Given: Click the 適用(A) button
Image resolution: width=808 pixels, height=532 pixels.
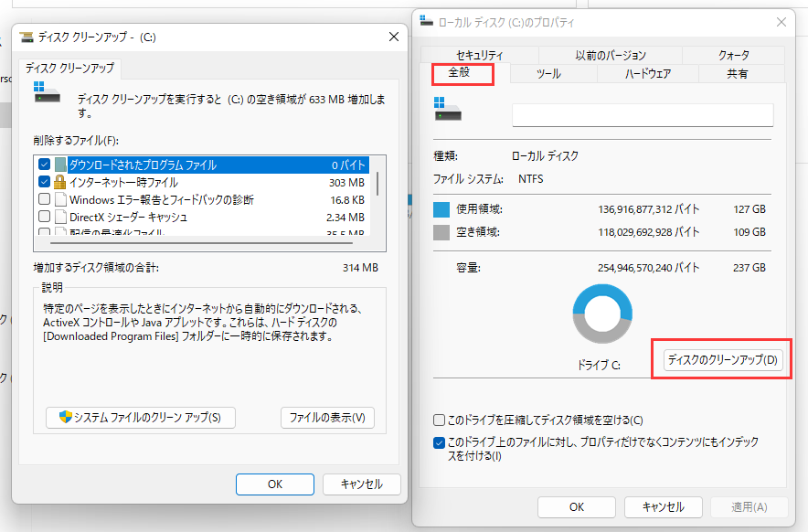Looking at the screenshot, I should (750, 507).
